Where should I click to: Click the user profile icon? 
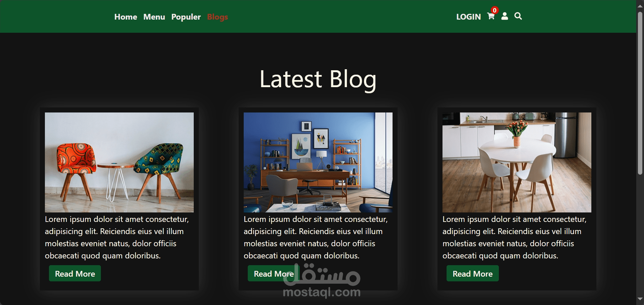tap(505, 16)
